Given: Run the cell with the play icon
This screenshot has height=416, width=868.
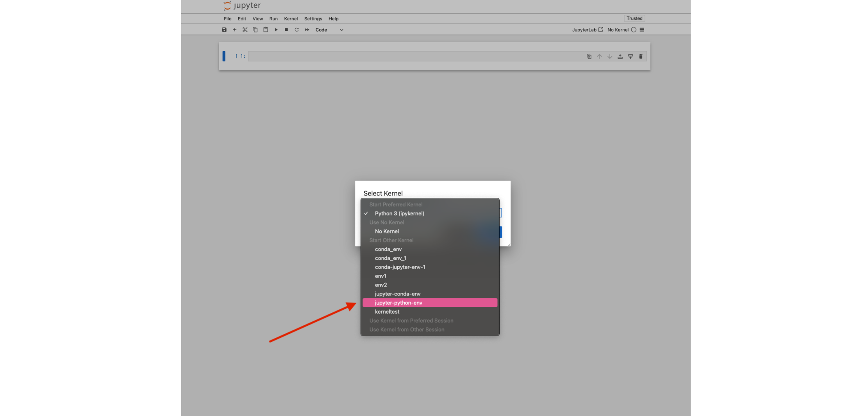Looking at the screenshot, I should pyautogui.click(x=276, y=30).
